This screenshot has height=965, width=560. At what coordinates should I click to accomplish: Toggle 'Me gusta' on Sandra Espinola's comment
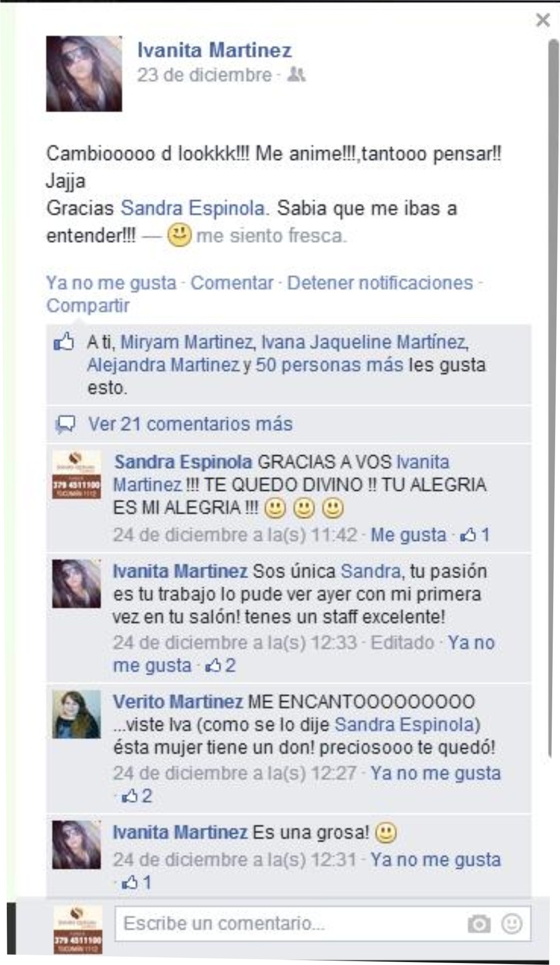click(x=408, y=535)
